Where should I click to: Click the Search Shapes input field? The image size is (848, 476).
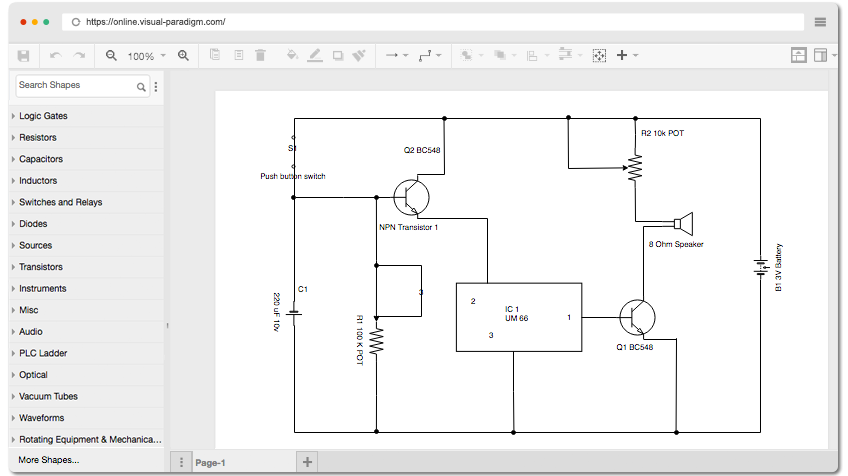[x=76, y=85]
